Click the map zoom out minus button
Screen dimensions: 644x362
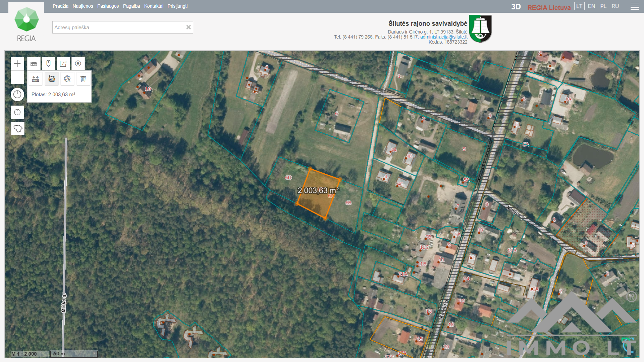pos(17,77)
